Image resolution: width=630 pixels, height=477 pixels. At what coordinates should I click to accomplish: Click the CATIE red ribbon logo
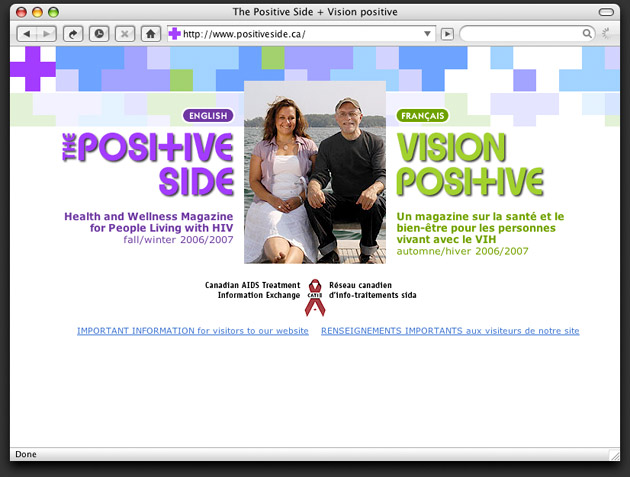pos(315,297)
